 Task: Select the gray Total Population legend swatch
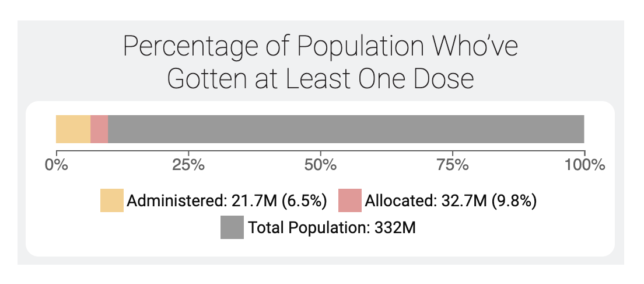[x=232, y=227]
